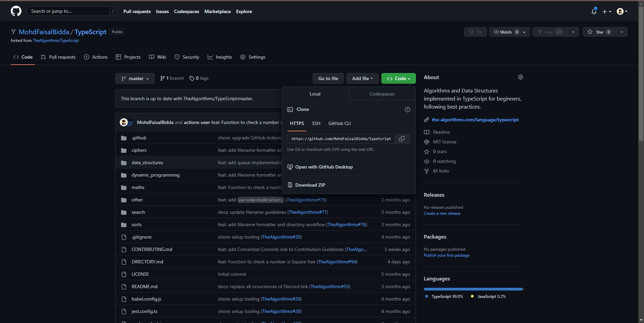
Task: Open Marketplace in top navigation
Action: tap(217, 11)
